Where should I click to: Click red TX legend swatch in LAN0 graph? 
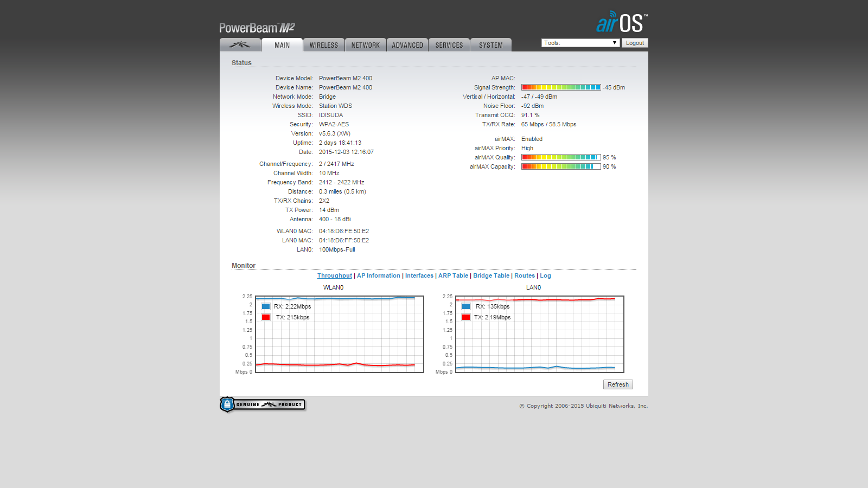coord(466,317)
